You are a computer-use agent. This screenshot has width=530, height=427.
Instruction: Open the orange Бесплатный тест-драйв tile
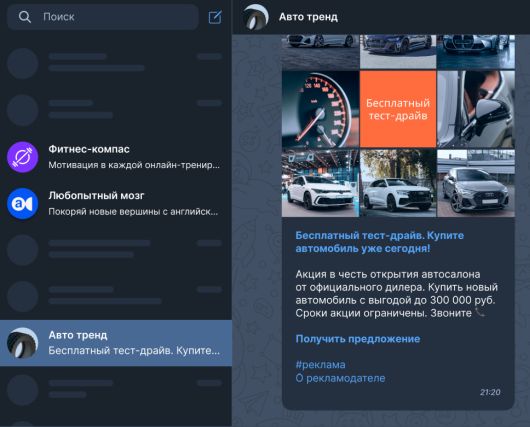[x=398, y=109]
